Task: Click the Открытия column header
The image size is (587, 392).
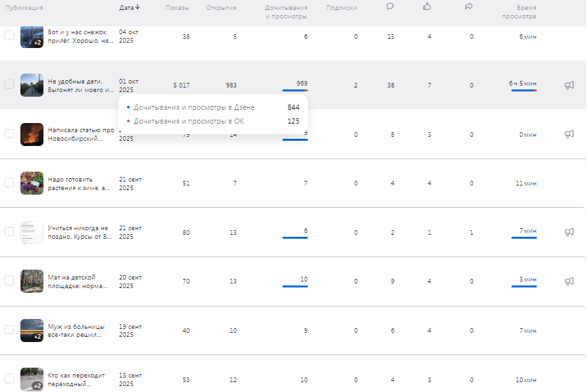Action: coord(221,7)
